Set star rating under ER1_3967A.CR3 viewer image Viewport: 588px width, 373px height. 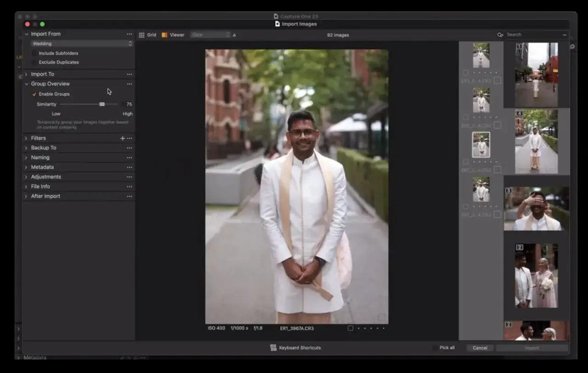[x=371, y=328]
